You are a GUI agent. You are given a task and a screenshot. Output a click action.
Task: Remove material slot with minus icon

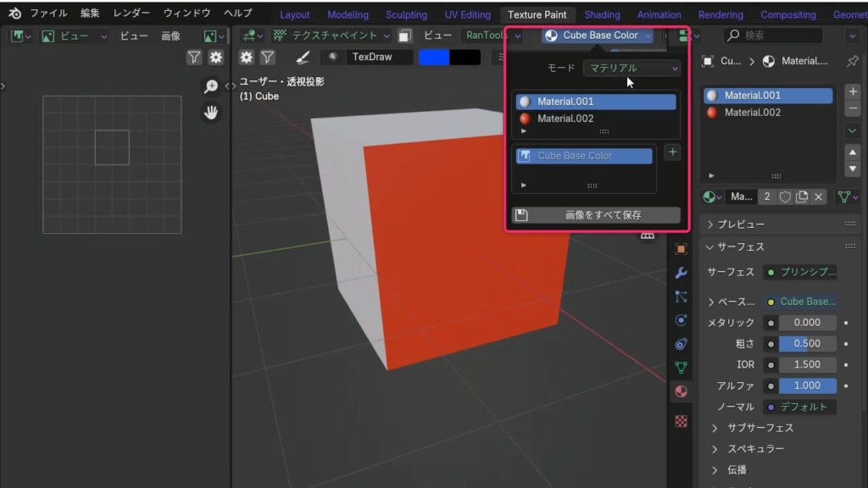tap(853, 108)
